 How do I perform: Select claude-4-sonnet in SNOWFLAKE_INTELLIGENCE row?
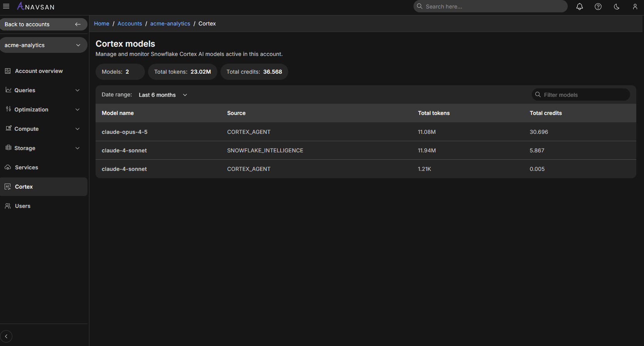124,150
